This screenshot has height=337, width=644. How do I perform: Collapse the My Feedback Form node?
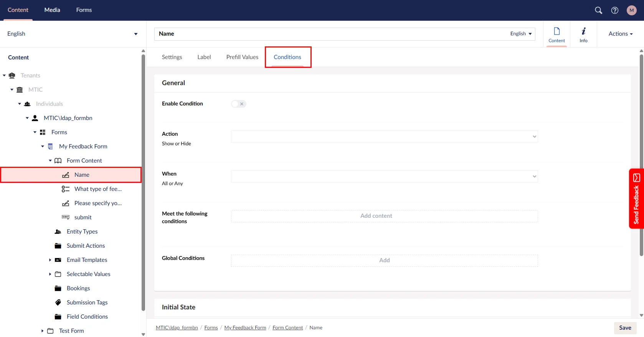43,146
